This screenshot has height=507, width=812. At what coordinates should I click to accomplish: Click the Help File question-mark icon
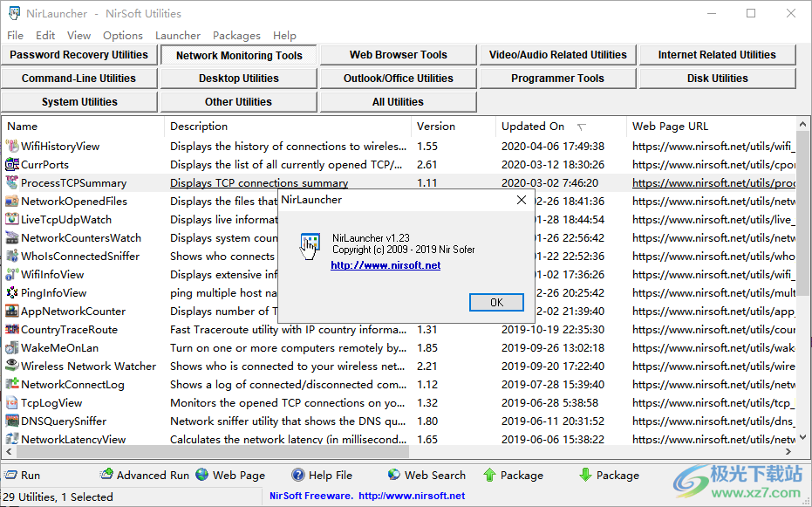(x=297, y=475)
